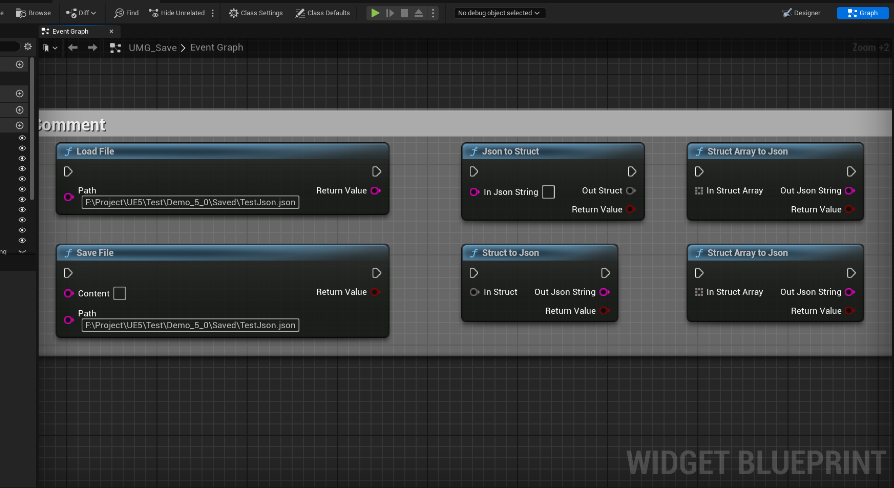894x488 pixels.
Task: Open Class Defaults
Action: pyautogui.click(x=323, y=13)
